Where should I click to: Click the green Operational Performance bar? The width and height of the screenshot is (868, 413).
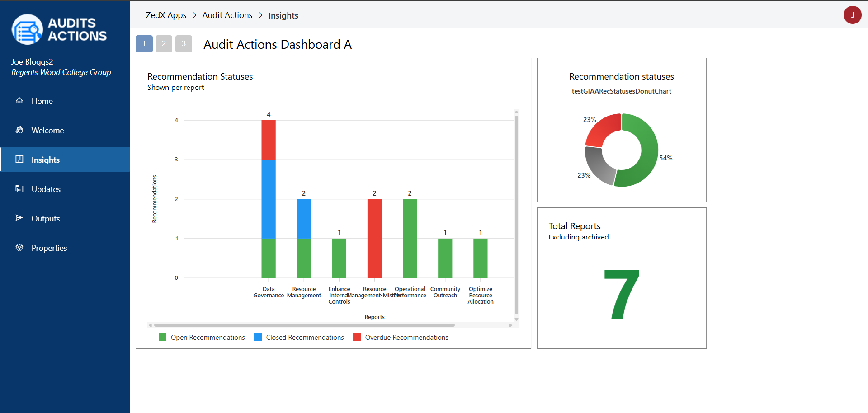410,239
